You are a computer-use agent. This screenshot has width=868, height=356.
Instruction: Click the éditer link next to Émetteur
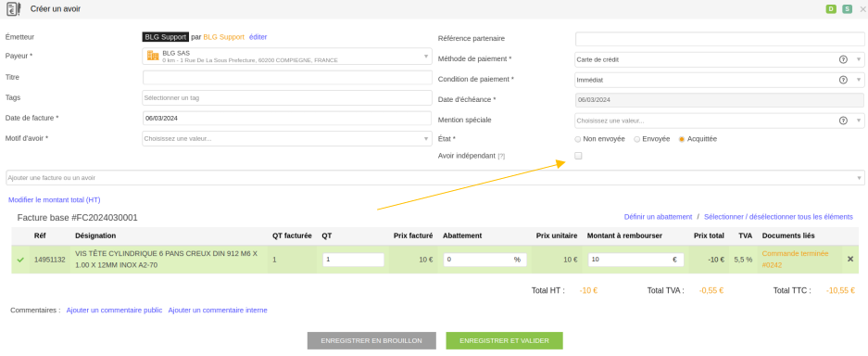click(x=258, y=37)
